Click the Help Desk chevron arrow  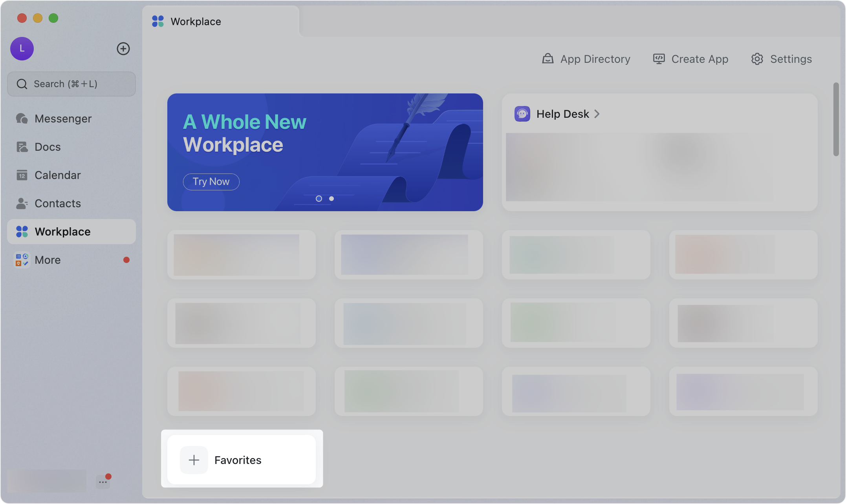tap(597, 114)
